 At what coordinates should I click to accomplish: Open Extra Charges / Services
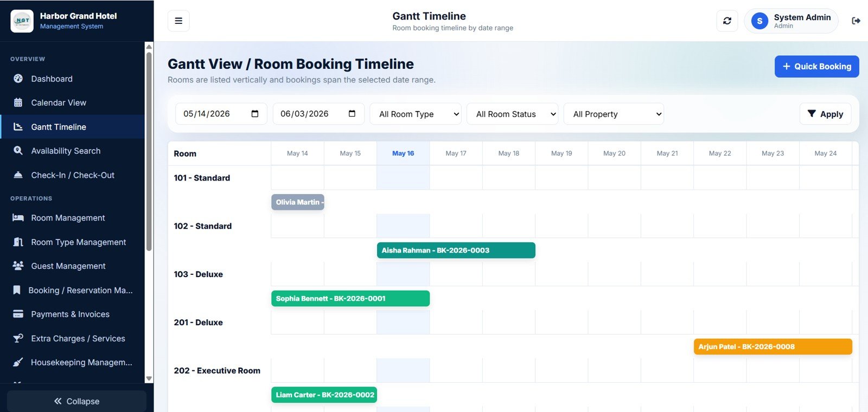(x=72, y=338)
